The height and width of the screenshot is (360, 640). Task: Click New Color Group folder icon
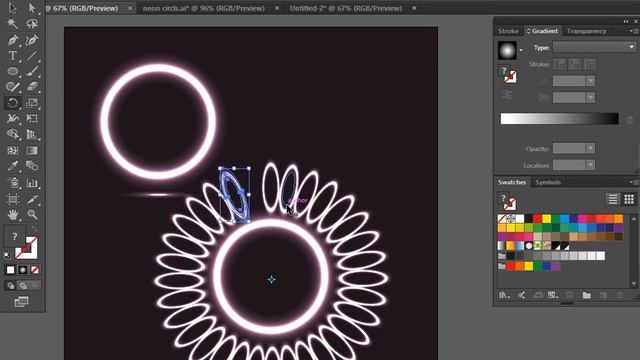pos(587,295)
